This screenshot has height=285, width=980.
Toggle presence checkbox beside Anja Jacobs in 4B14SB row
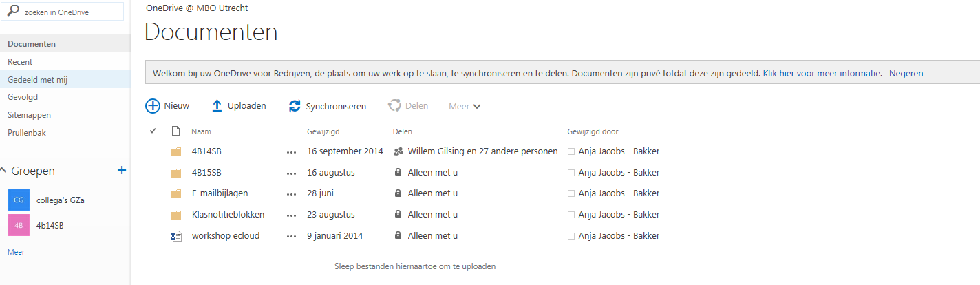point(571,151)
